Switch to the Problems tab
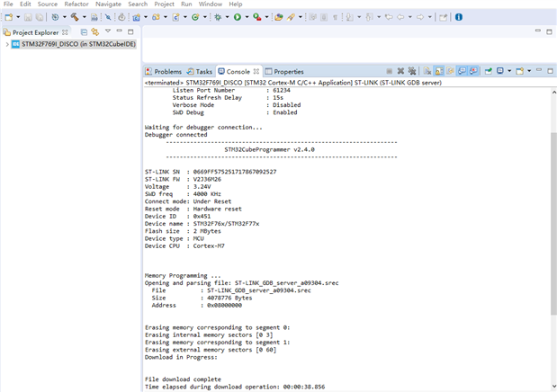The width and height of the screenshot is (557, 392). click(164, 71)
